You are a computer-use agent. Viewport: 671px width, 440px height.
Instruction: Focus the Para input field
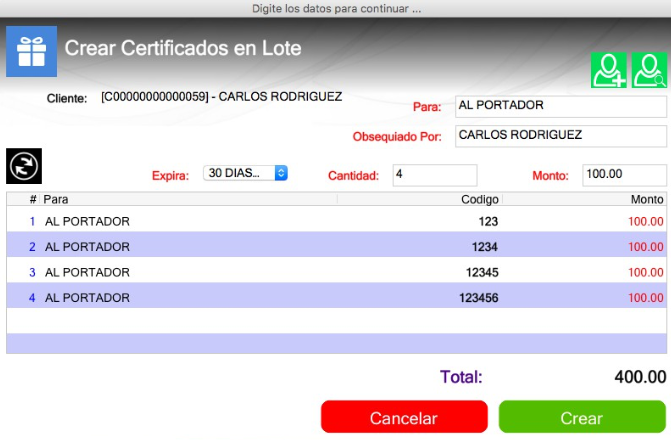tap(561, 106)
